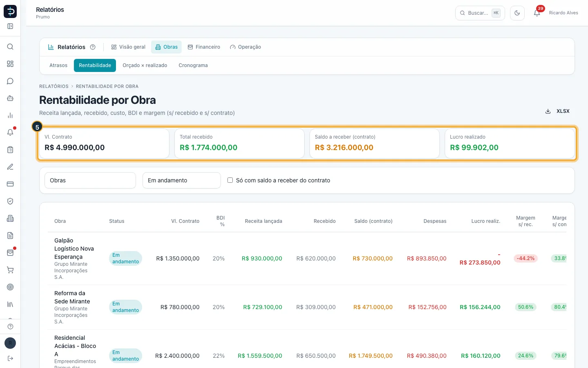Switch to Financeiro tab

coord(204,47)
